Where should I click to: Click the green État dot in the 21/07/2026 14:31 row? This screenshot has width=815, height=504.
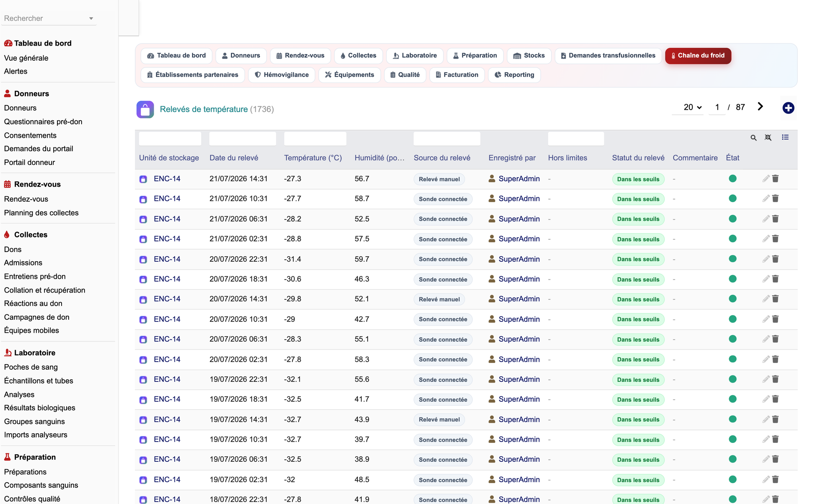(x=732, y=179)
